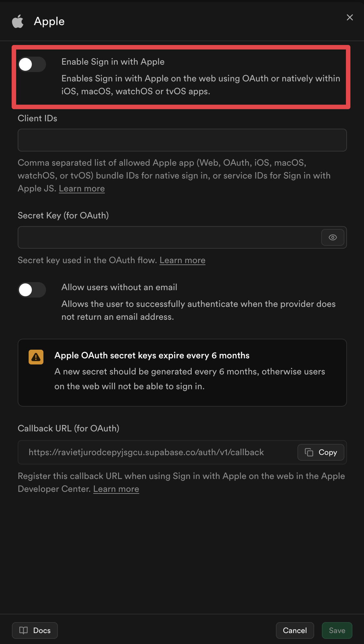Viewport: 364px width, 644px height.
Task: Open the Learn more link about Client IDs
Action: click(x=82, y=188)
